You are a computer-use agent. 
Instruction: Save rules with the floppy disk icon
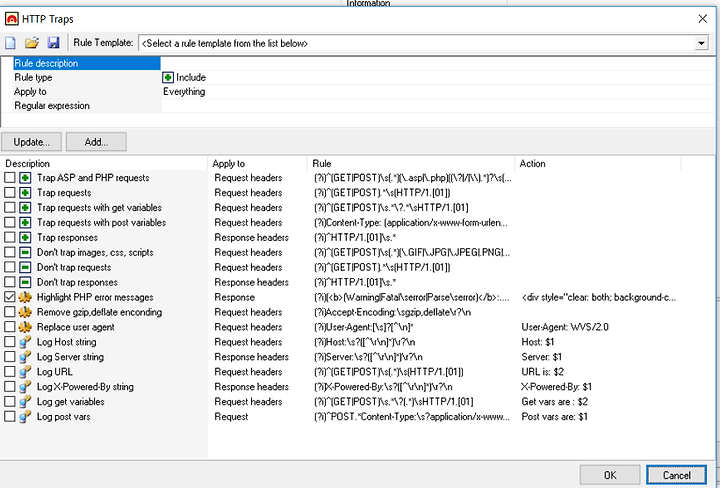pos(53,43)
